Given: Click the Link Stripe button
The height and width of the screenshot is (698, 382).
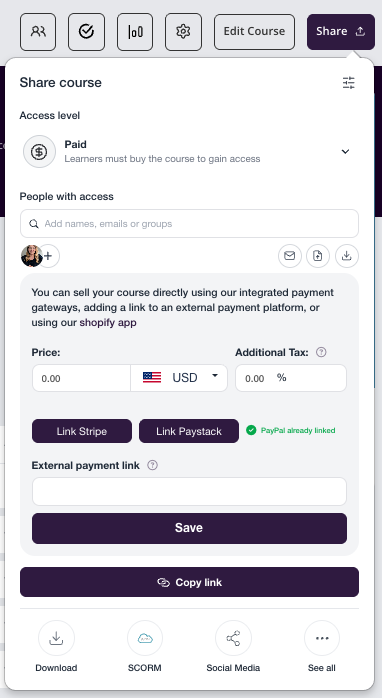Looking at the screenshot, I should pyautogui.click(x=82, y=431).
